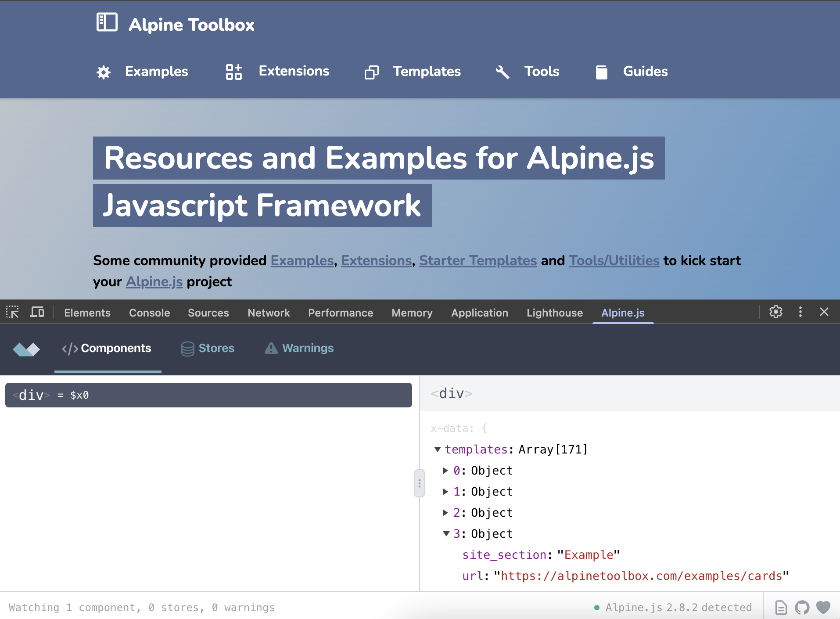840x619 pixels.
Task: Open the Performance tab
Action: coord(341,313)
